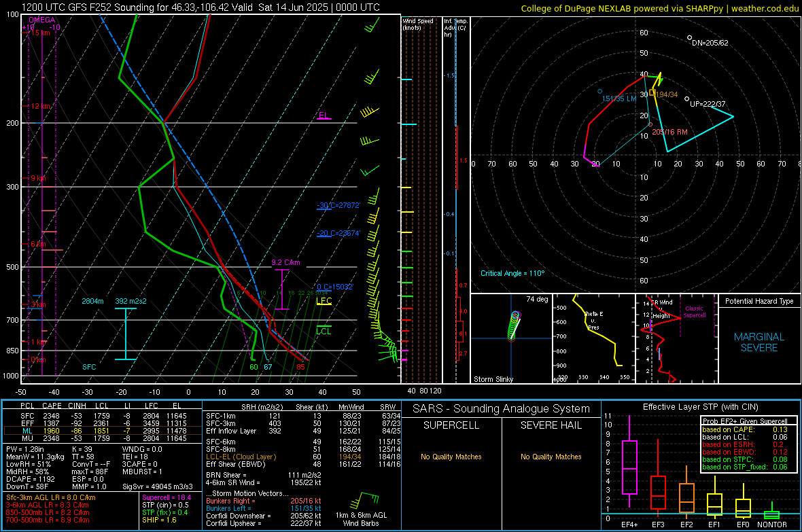Viewport: 802px width, 532px height.
Task: Click the -20 C=23674' height label
Action: tap(338, 233)
